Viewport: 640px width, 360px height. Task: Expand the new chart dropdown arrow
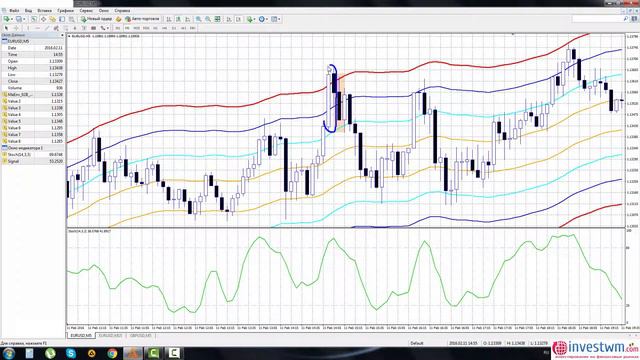[12, 19]
